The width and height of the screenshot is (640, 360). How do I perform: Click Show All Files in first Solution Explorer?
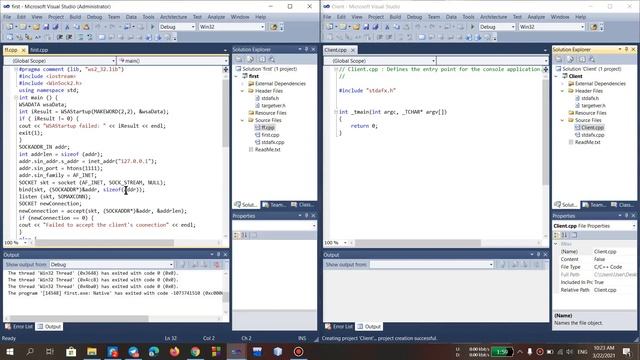(x=251, y=60)
